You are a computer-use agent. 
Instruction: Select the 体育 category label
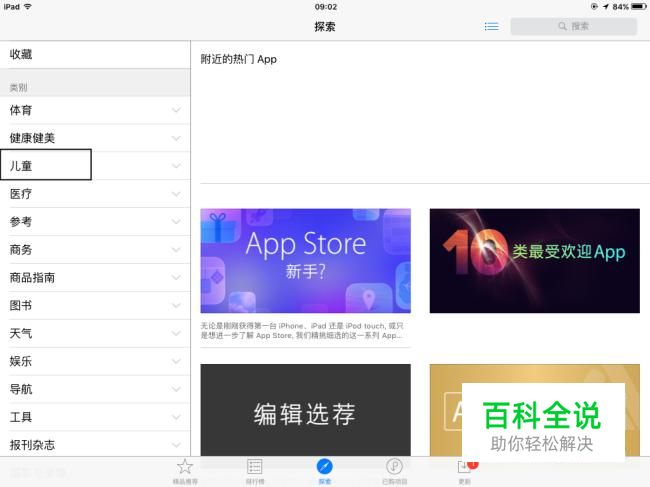click(21, 110)
